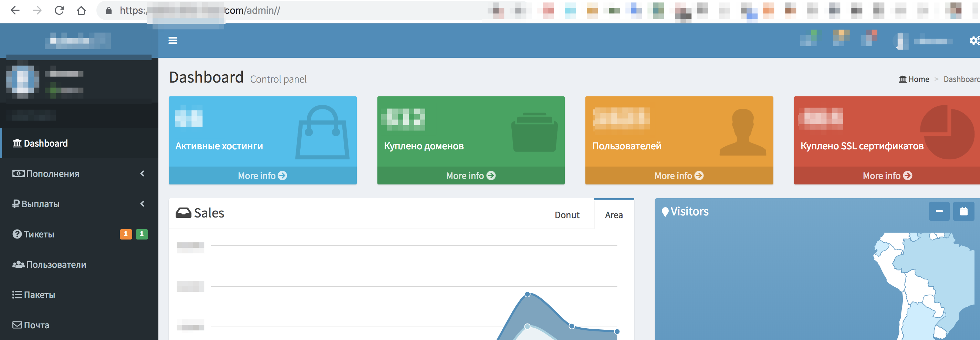Open the Тикеты sidebar item

click(79, 234)
